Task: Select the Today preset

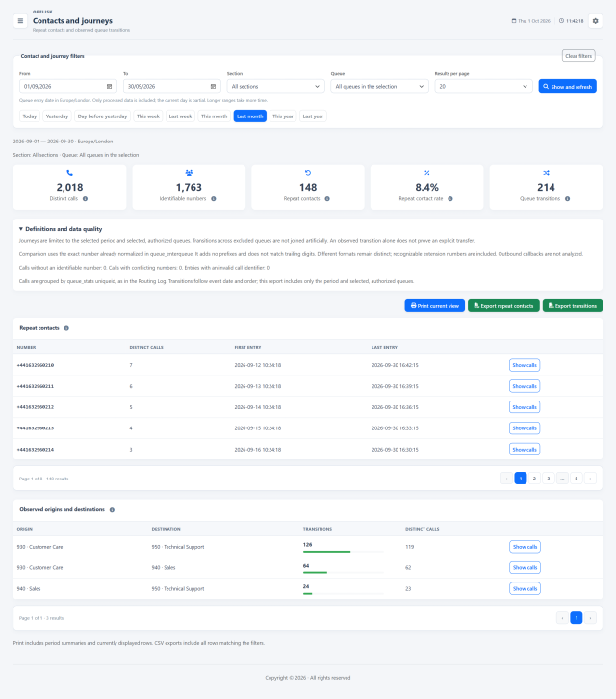Action: [x=30, y=116]
